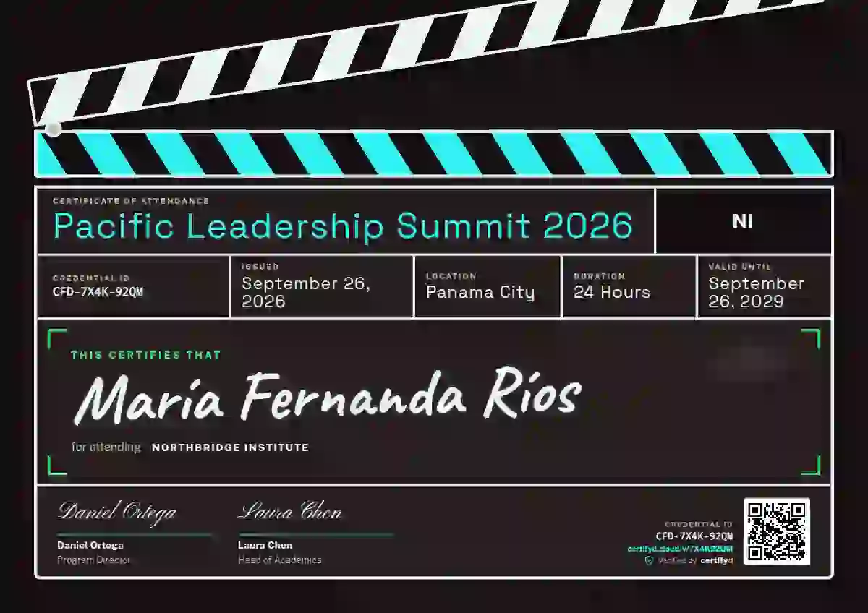Click the Head of Academics title
Screen dimensions: 868x613
click(280, 560)
